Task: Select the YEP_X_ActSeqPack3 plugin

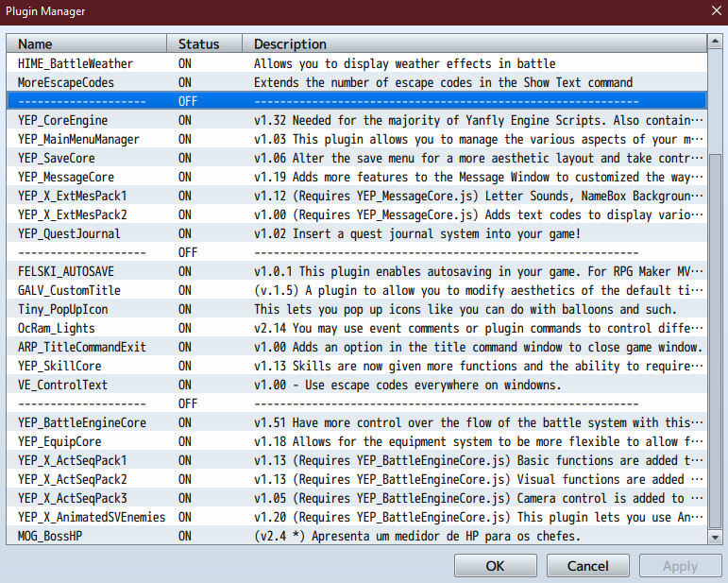Action: click(357, 498)
